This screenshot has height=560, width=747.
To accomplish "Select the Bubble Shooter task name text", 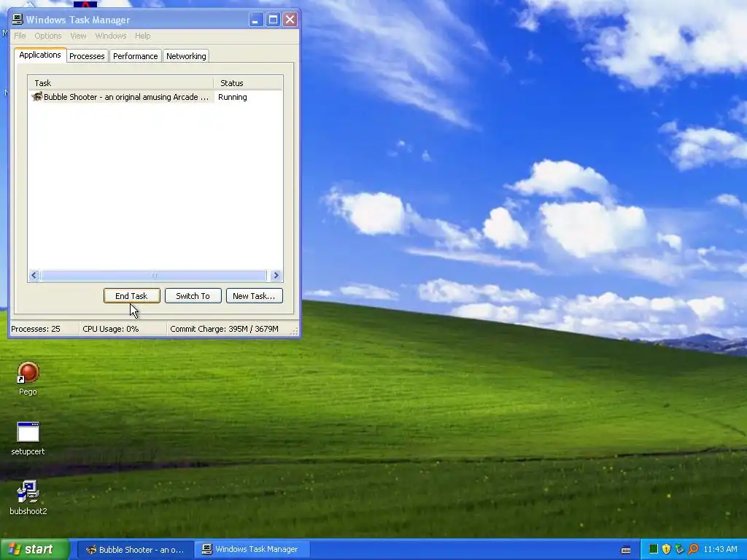I will pyautogui.click(x=126, y=97).
